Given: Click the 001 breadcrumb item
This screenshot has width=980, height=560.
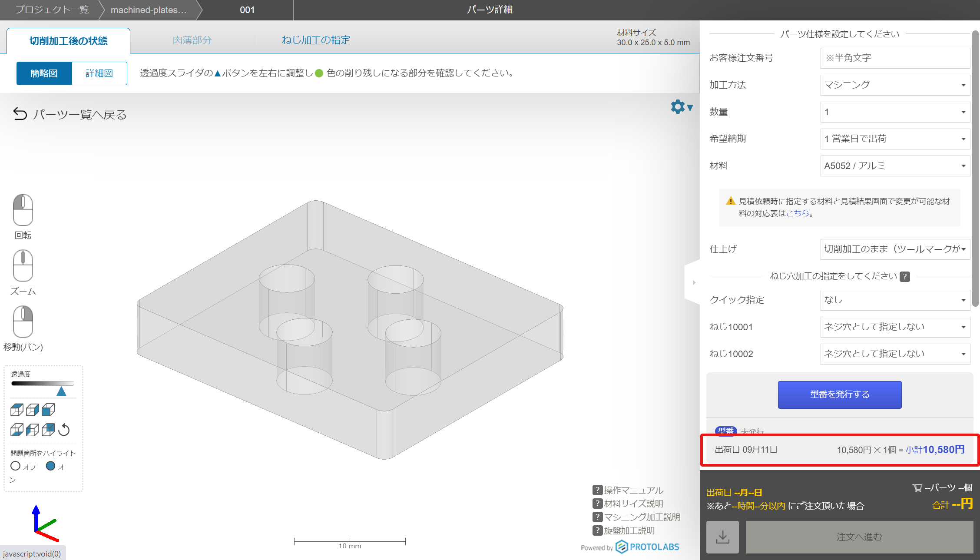Looking at the screenshot, I should pos(247,10).
